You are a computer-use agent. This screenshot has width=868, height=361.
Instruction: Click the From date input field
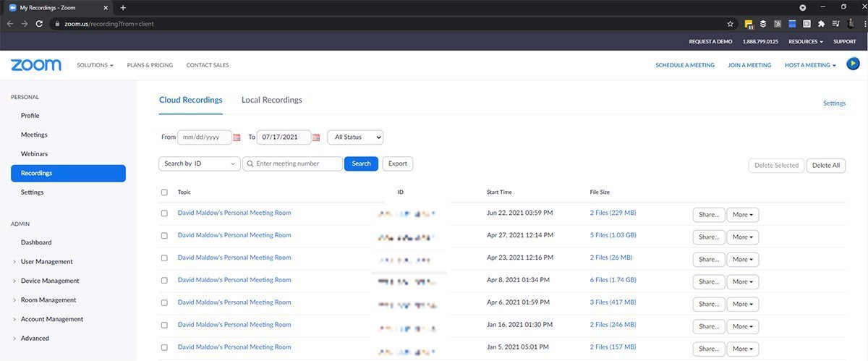[x=204, y=137]
